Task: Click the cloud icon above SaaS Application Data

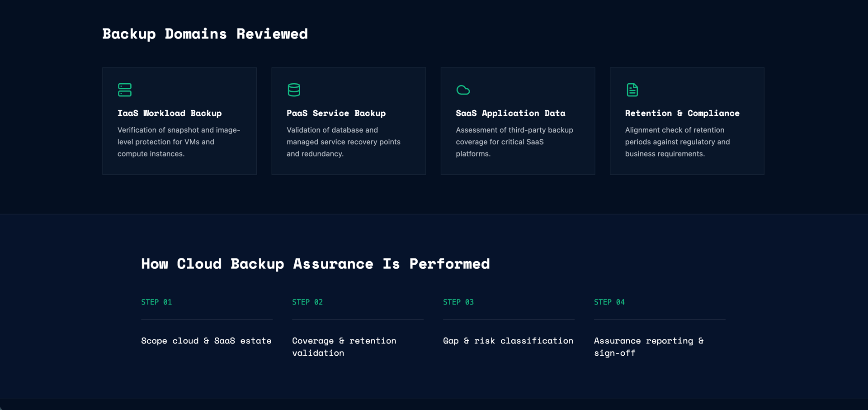Action: [x=463, y=90]
